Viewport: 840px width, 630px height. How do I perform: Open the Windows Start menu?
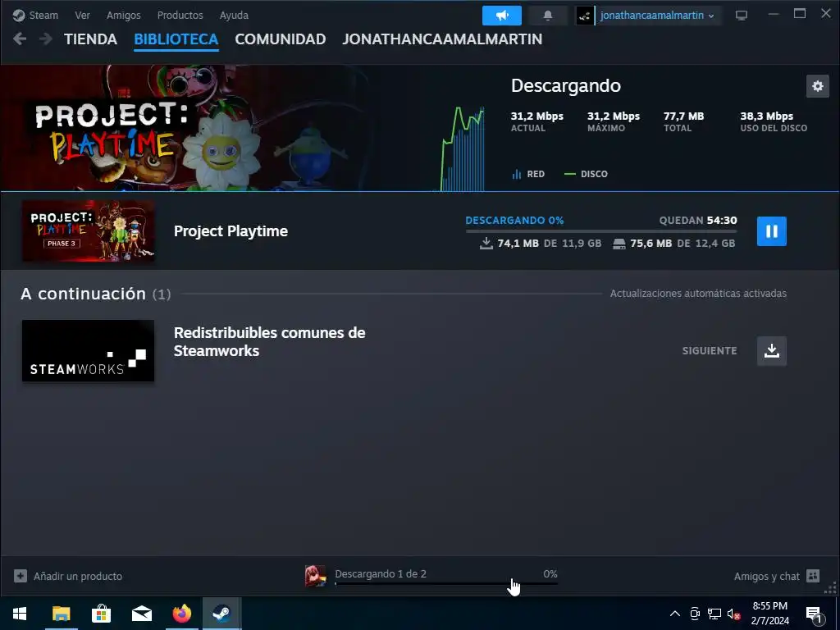pyautogui.click(x=20, y=614)
